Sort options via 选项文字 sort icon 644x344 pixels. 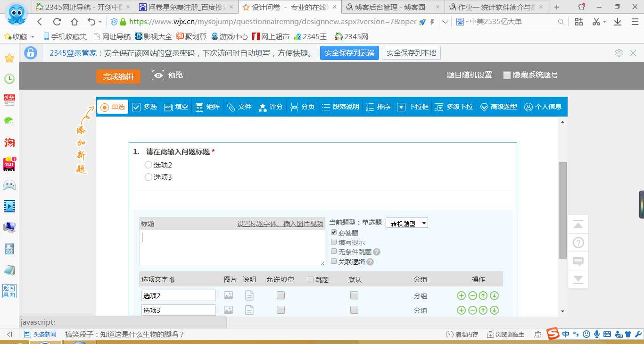click(x=173, y=279)
